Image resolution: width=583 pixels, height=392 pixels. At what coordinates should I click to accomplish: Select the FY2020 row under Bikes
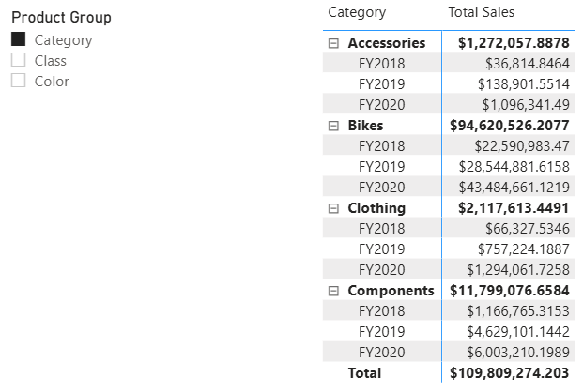click(381, 188)
